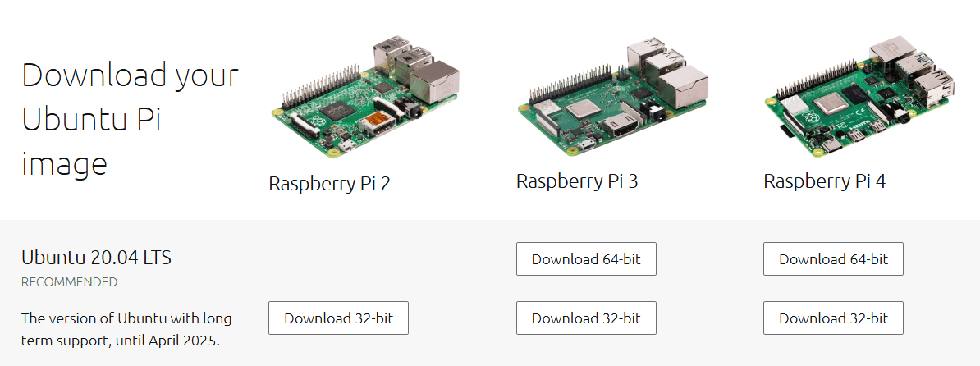Click the RECOMMENDED tag under Ubuntu 20.04

pyautogui.click(x=70, y=282)
